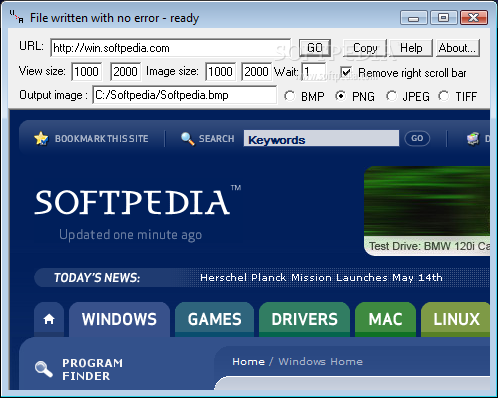Click the URL input field
The image size is (498, 398).
(x=171, y=48)
